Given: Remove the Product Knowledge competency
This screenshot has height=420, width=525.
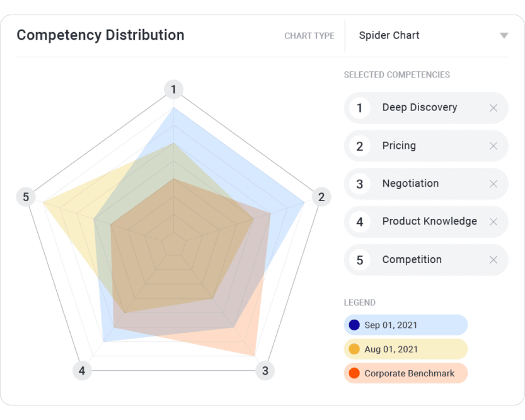Looking at the screenshot, I should click(x=493, y=222).
